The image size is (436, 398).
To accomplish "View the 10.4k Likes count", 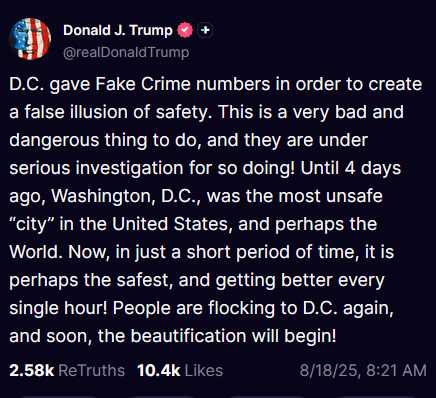I will (x=159, y=370).
